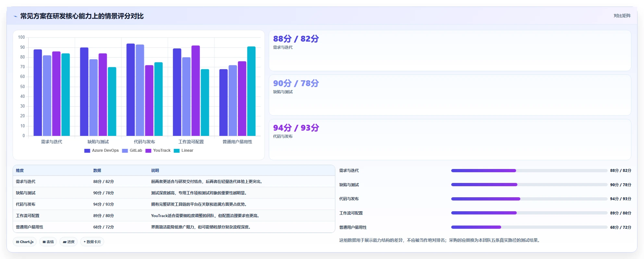
Task: Click the description starting with 界面简洁
Action: [202, 227]
